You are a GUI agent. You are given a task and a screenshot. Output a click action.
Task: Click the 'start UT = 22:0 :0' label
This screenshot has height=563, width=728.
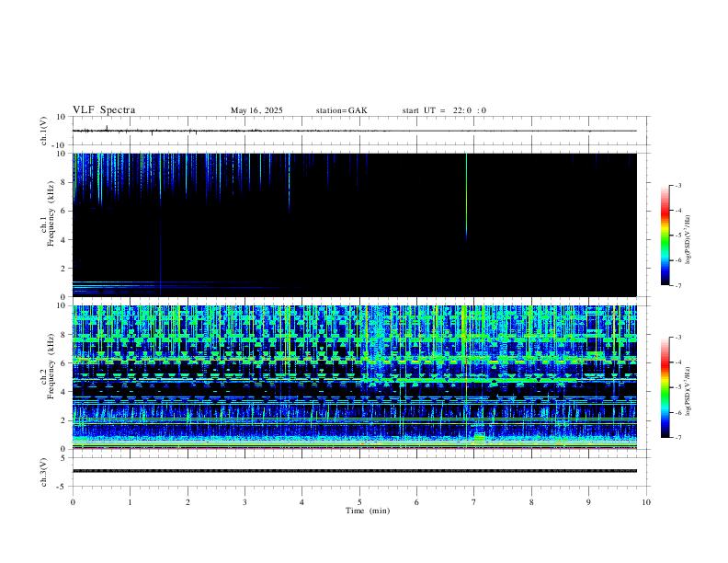coord(444,110)
